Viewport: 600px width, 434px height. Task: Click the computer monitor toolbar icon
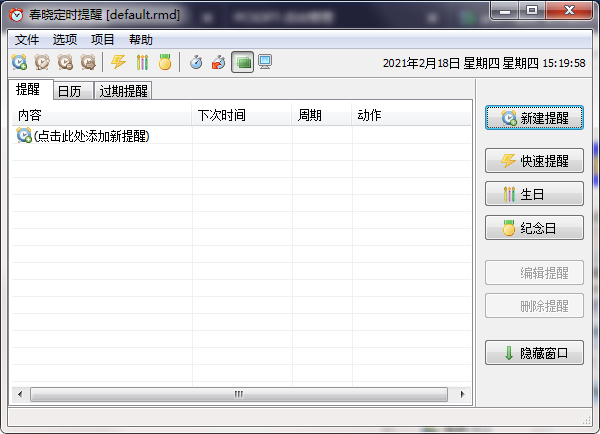coord(265,62)
